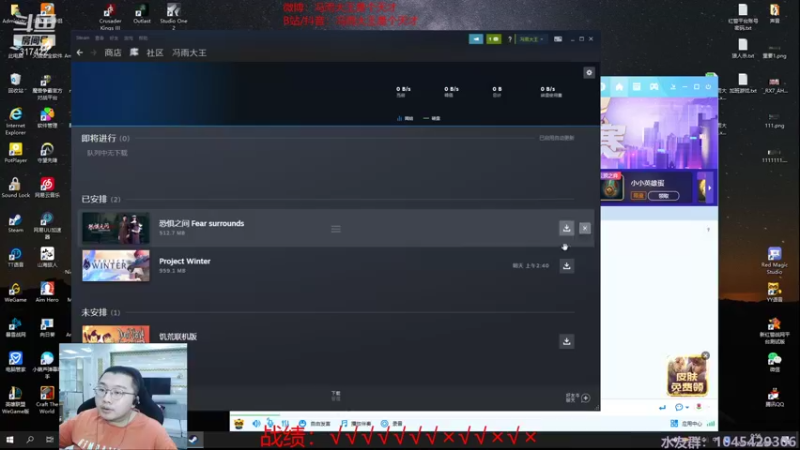
Task: Open 饥荒联机版 game thumbnail
Action: [116, 334]
